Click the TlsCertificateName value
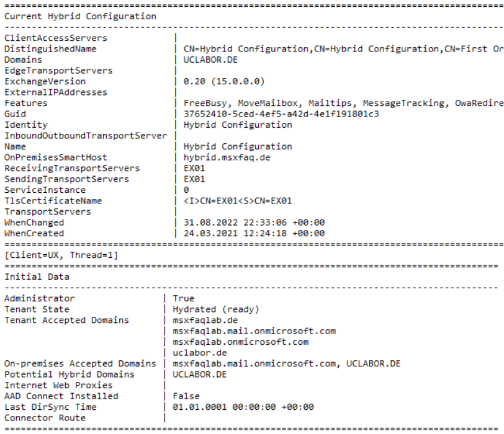Image resolution: width=504 pixels, height=434 pixels. 238,201
